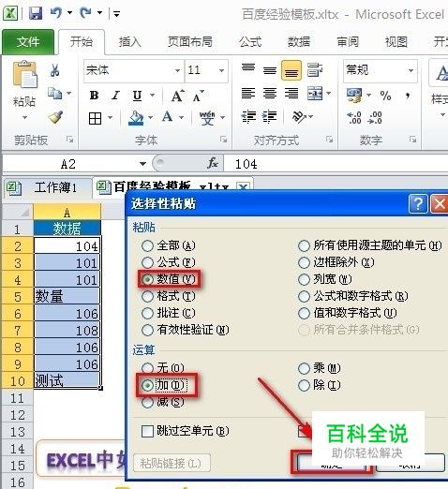Align text right
The width and height of the screenshot is (448, 489).
(291, 93)
